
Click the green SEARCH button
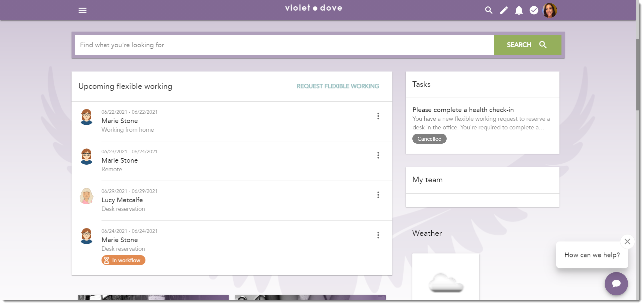[528, 45]
